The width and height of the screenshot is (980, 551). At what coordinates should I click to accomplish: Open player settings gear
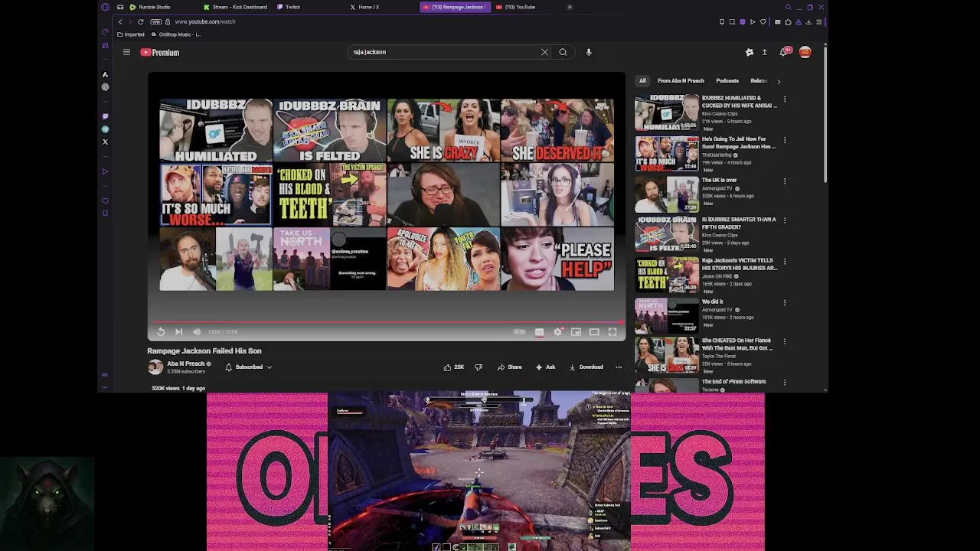(557, 331)
